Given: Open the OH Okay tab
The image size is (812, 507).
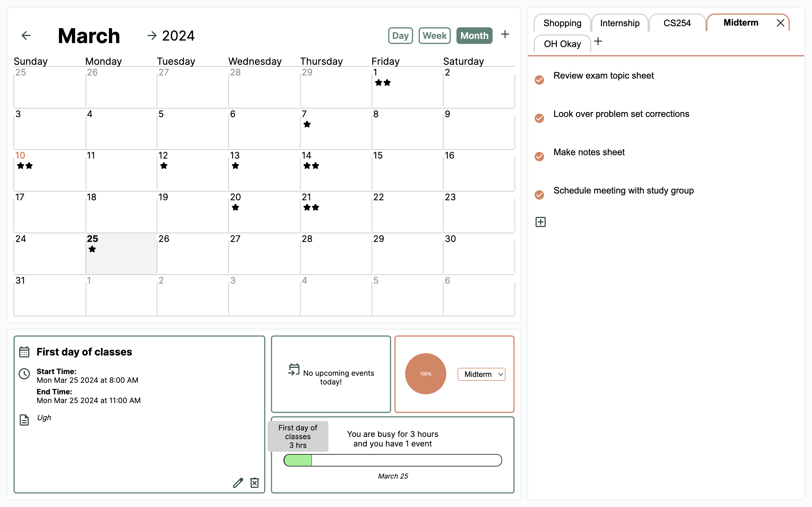Looking at the screenshot, I should 562,44.
